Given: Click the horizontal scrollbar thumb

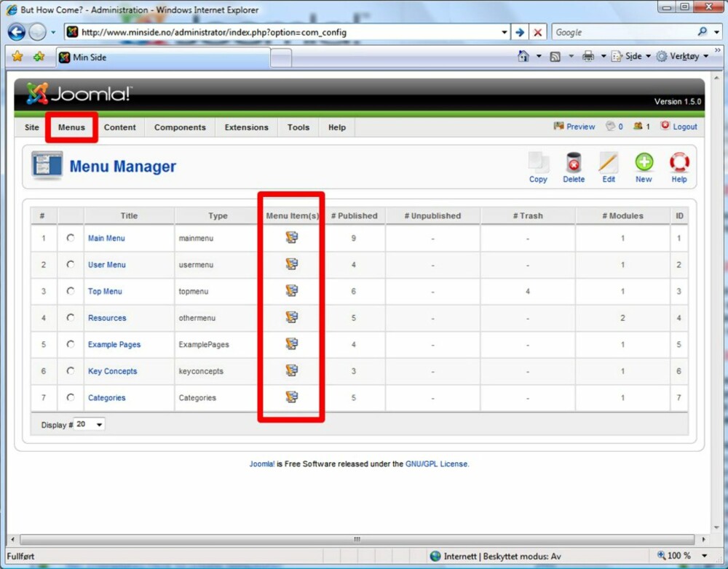Looking at the screenshot, I should (357, 539).
